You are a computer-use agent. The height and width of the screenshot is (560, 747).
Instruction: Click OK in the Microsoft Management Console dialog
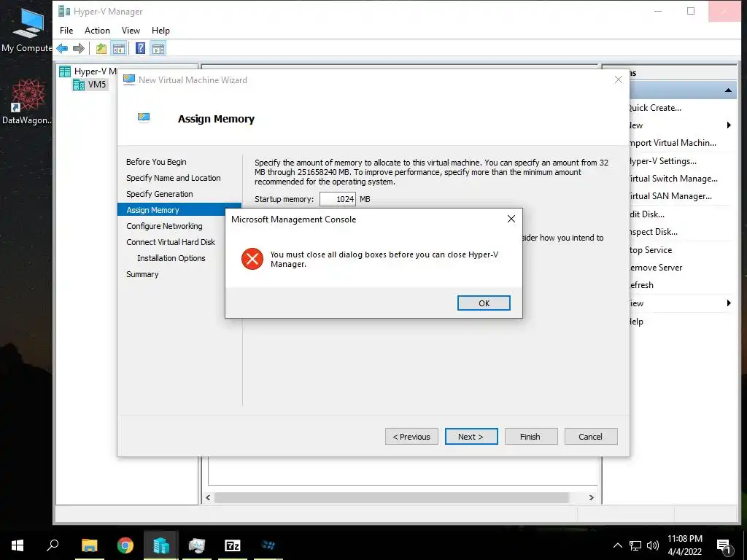coord(484,303)
